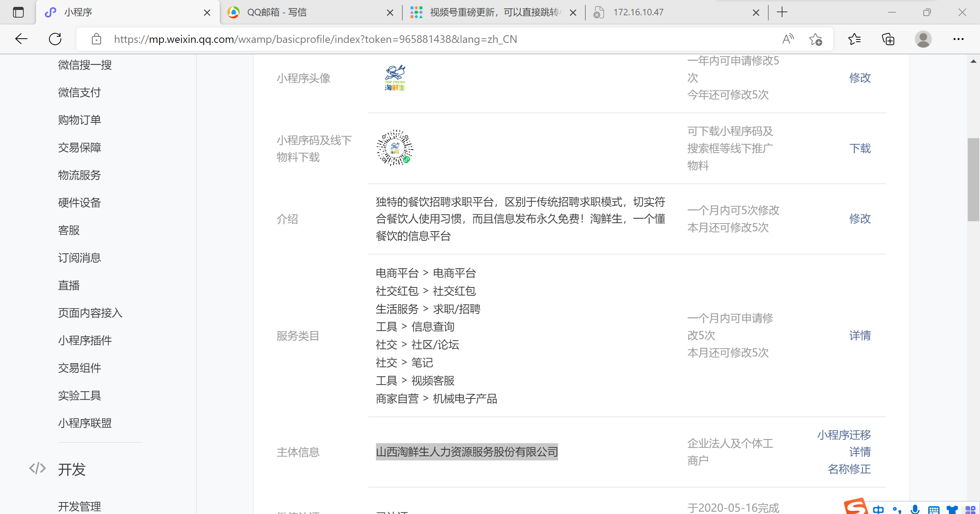Screen dimensions: 980x514
Task: Open 实验工具 in sidebar
Action: click(80, 395)
